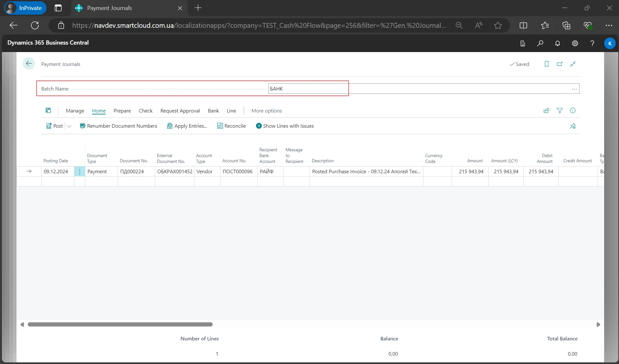This screenshot has width=619, height=364.
Task: Toggle the action bar pin icon
Action: point(572,126)
